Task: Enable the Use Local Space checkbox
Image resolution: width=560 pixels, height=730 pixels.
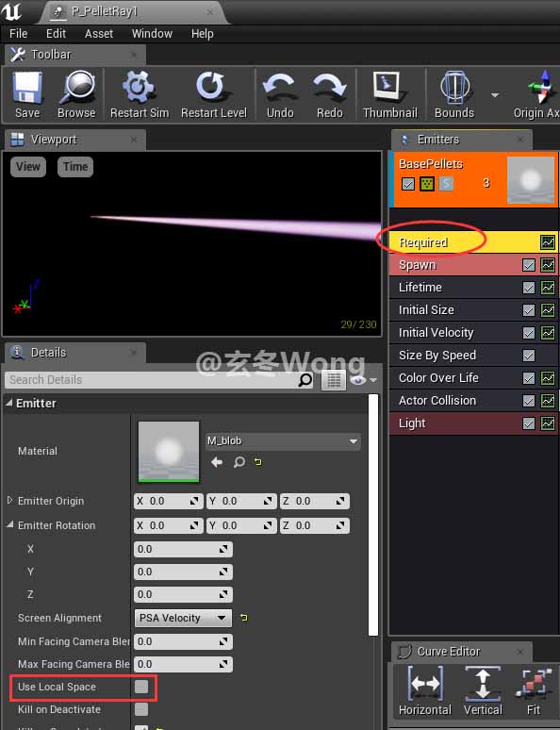Action: [141, 687]
